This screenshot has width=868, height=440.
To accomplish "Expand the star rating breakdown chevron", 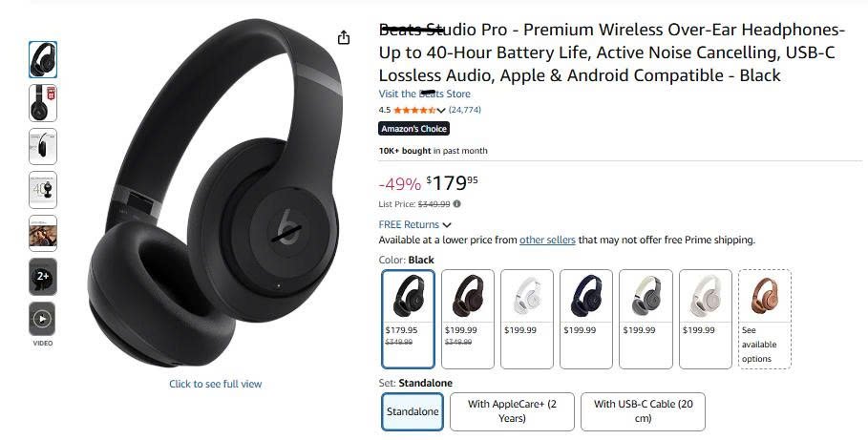I will click(x=441, y=110).
